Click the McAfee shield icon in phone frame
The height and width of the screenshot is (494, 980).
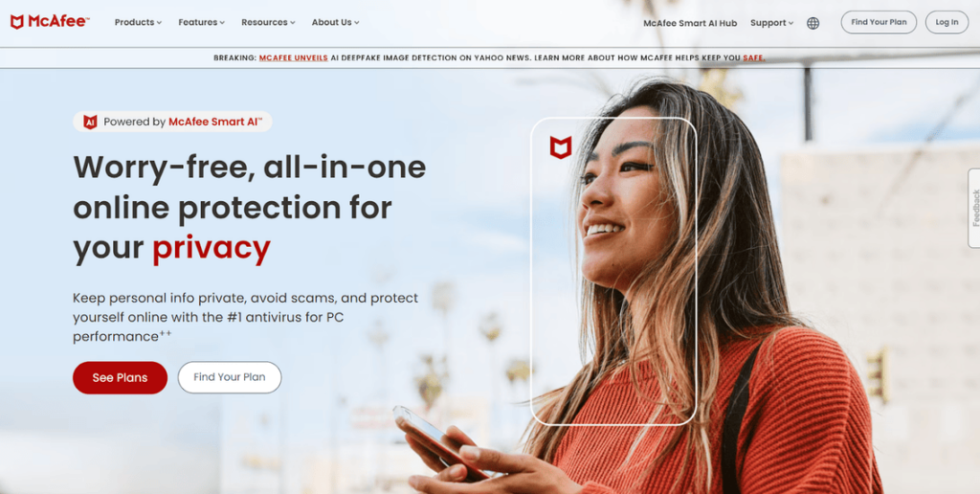pyautogui.click(x=561, y=147)
